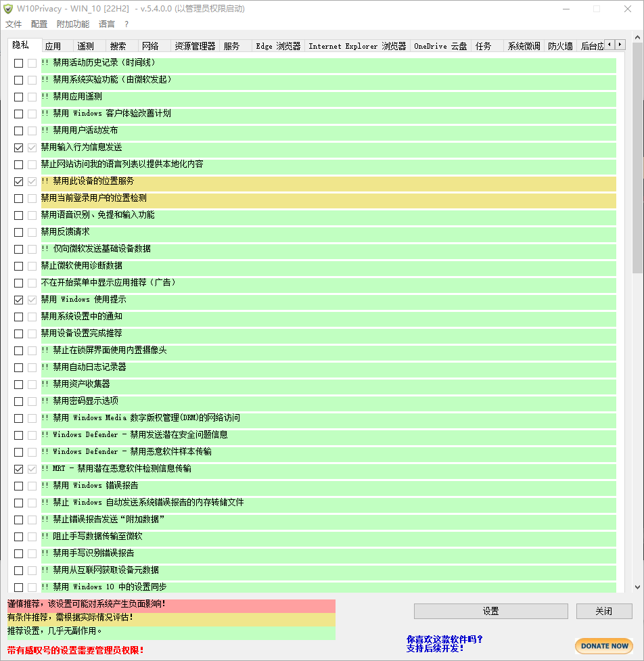Screen dimensions: 644x661
Task: Check 禁用活动历史记录（时间线）checkbox
Action: (18, 63)
